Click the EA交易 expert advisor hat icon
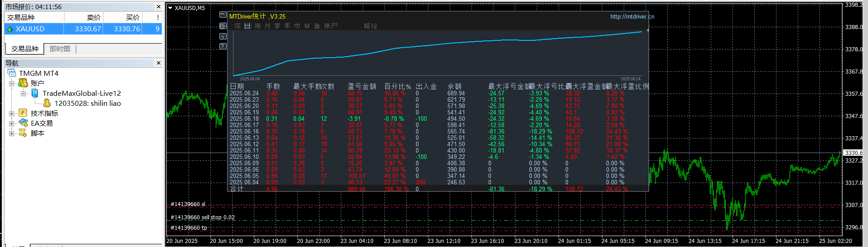The width and height of the screenshot is (868, 247). click(x=23, y=123)
